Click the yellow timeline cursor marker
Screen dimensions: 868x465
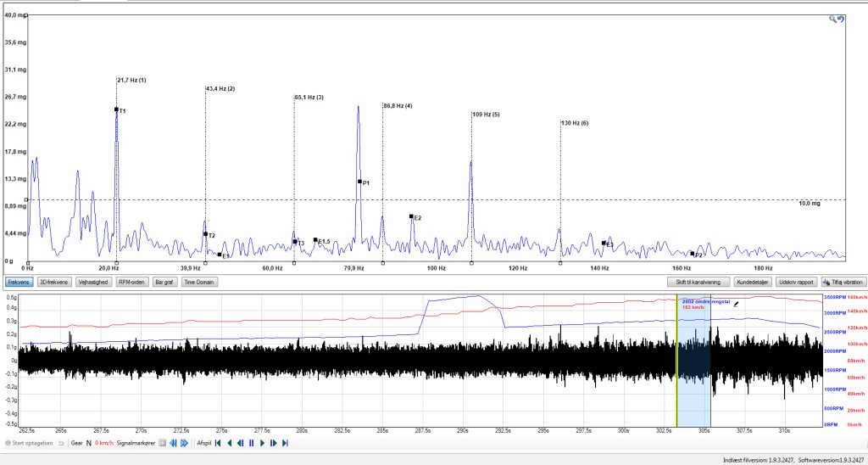pos(676,361)
